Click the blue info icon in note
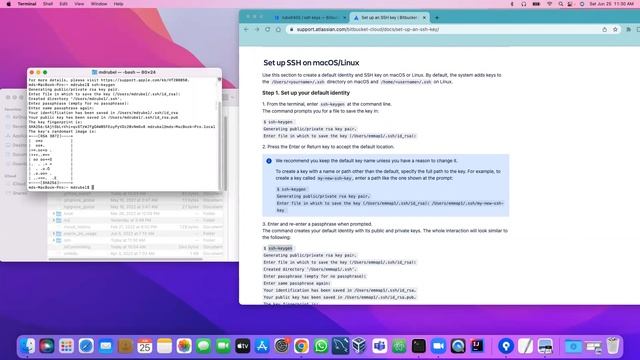This screenshot has width=640, height=360. point(269,161)
